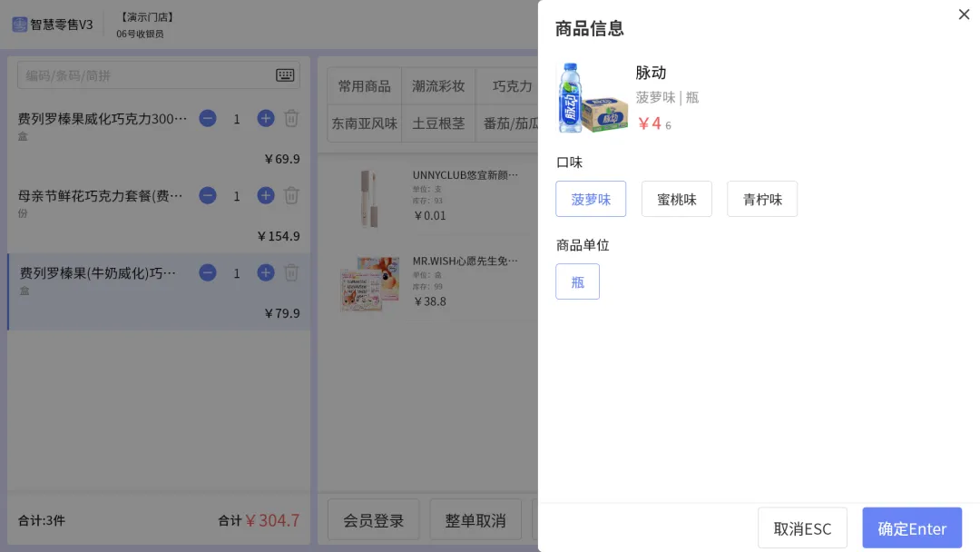Decrease quantity of 费列罗榛果威化巧克力300
Viewport: 980px width, 552px height.
point(208,118)
